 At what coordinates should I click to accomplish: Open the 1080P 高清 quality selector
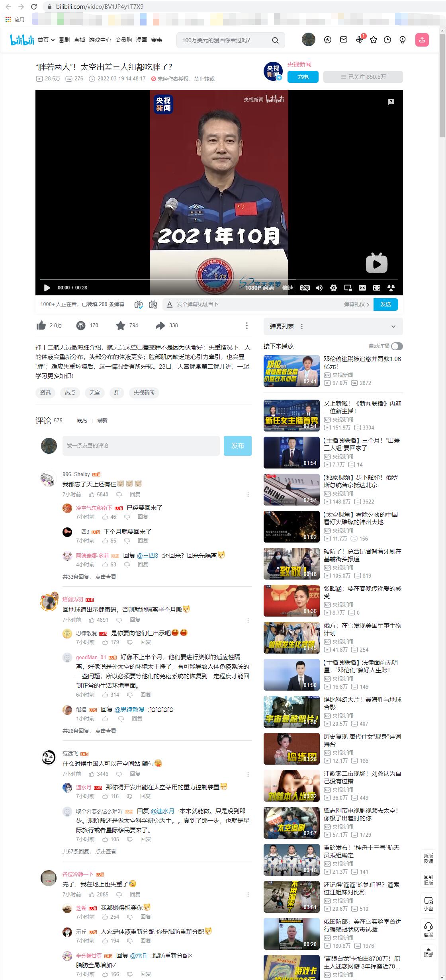[259, 288]
